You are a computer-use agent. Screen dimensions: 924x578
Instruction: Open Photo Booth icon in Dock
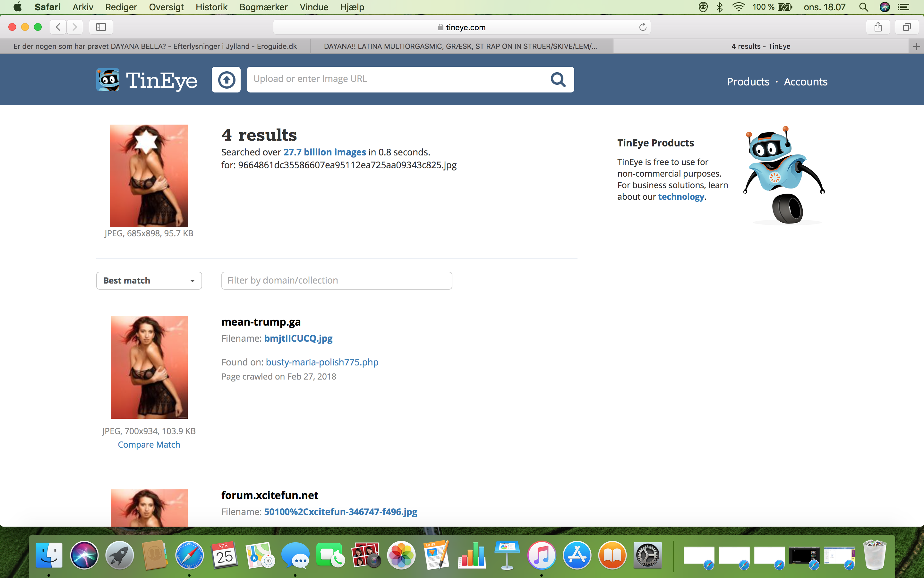(x=366, y=555)
